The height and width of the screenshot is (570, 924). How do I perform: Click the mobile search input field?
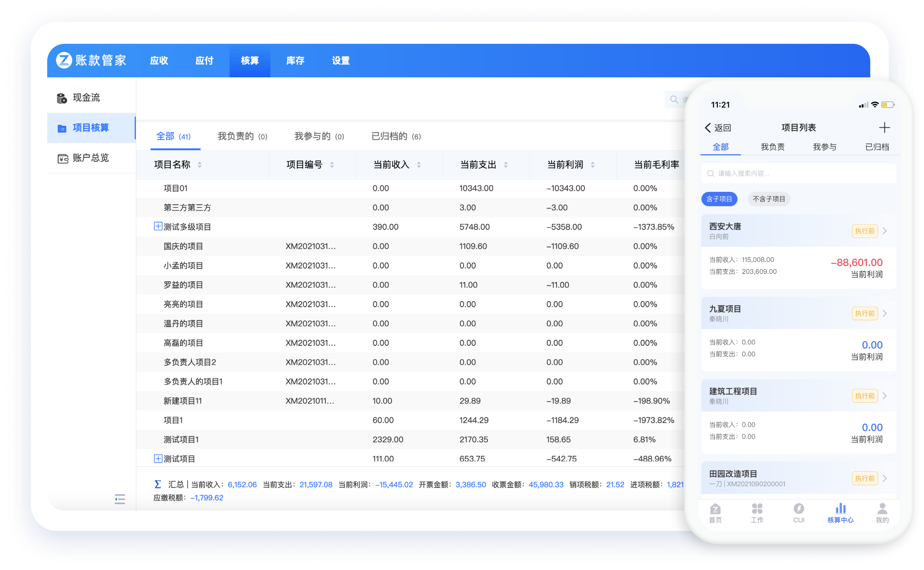pos(799,173)
